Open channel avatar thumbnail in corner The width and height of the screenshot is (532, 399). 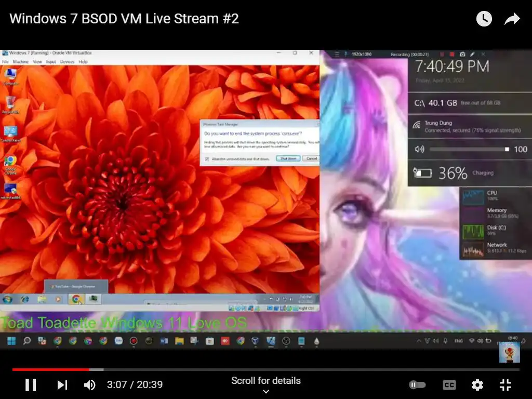point(509,352)
